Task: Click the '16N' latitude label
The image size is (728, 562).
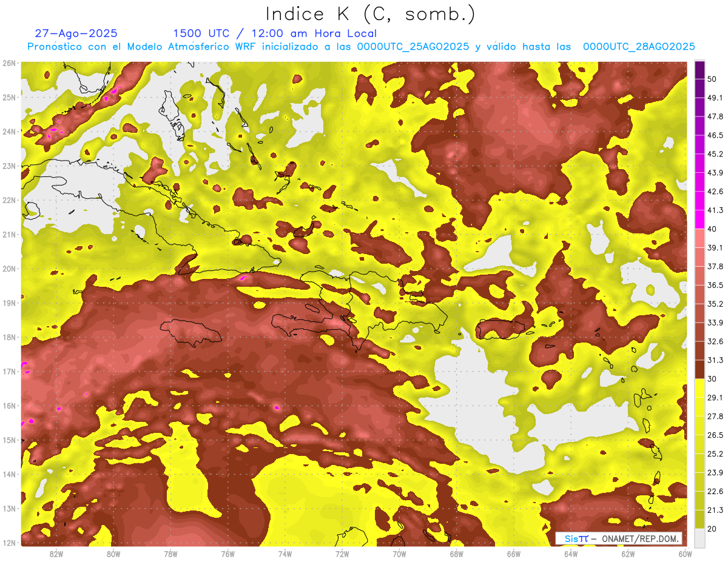Action: (x=9, y=406)
